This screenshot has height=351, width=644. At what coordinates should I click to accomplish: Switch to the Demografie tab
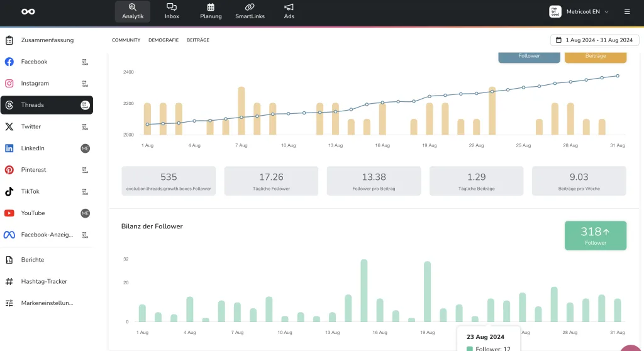click(164, 40)
